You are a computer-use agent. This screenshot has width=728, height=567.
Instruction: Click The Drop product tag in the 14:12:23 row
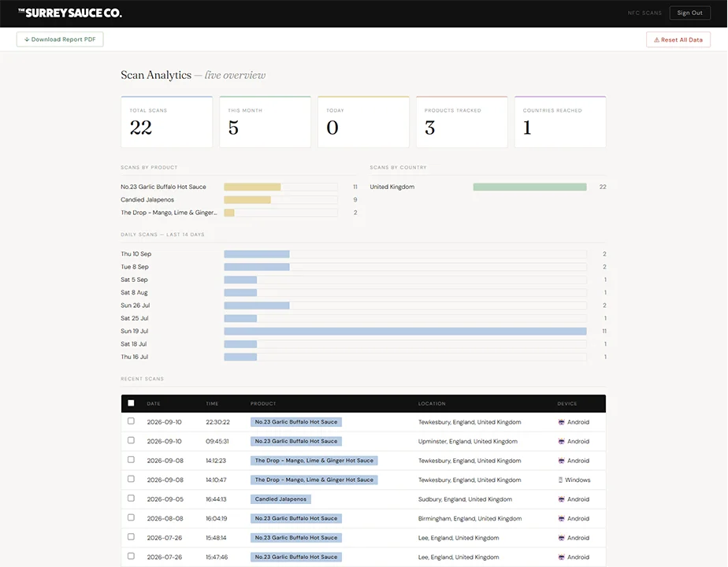[x=314, y=461]
